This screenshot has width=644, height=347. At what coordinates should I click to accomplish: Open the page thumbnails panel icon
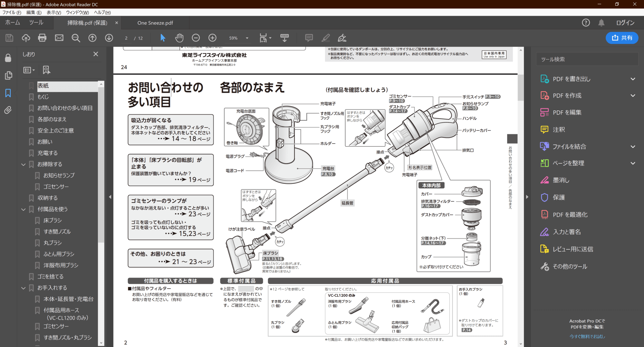8,75
